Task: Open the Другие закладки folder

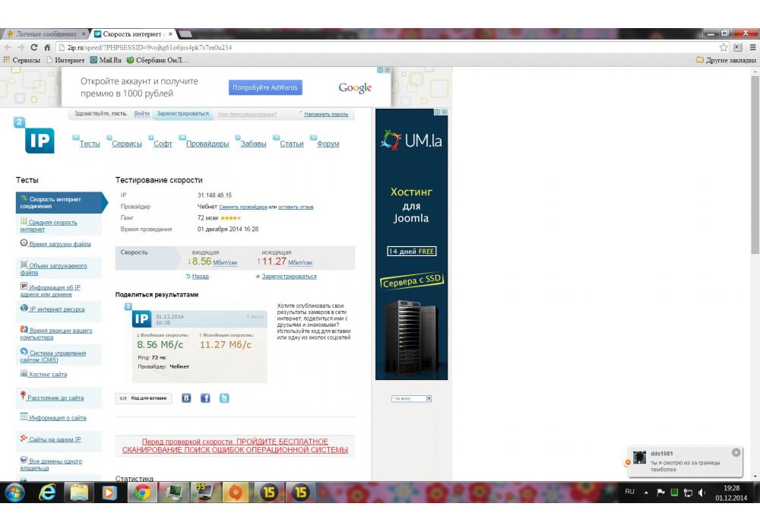Action: [726, 60]
